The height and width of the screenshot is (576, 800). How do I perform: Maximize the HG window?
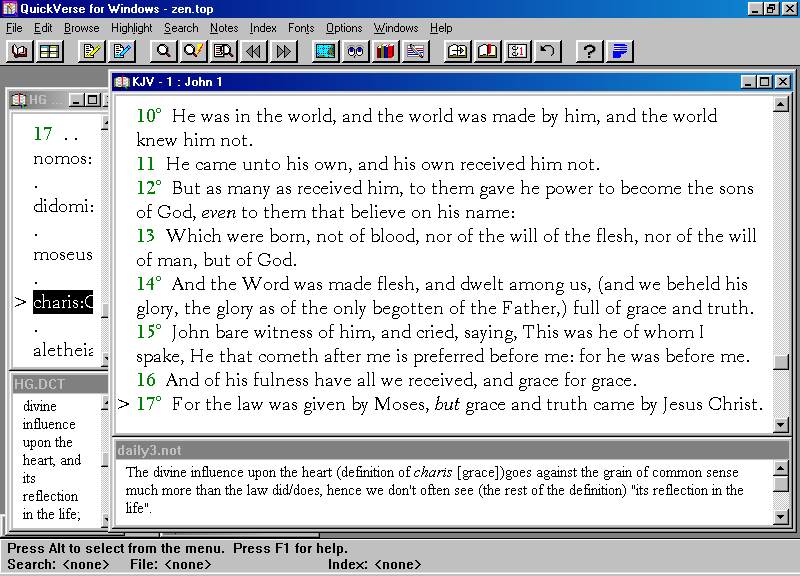(x=92, y=100)
